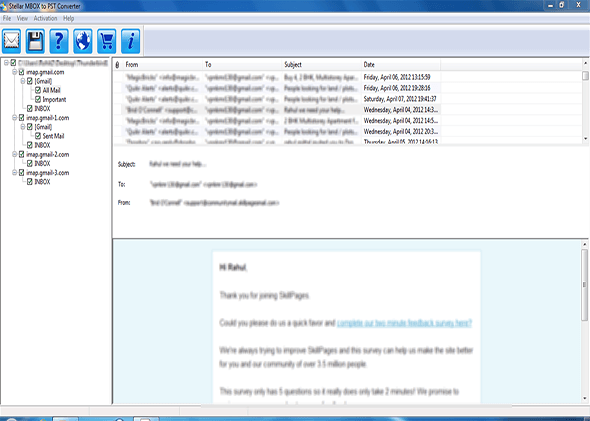Click the email list scrollbar down arrow

tap(585, 139)
